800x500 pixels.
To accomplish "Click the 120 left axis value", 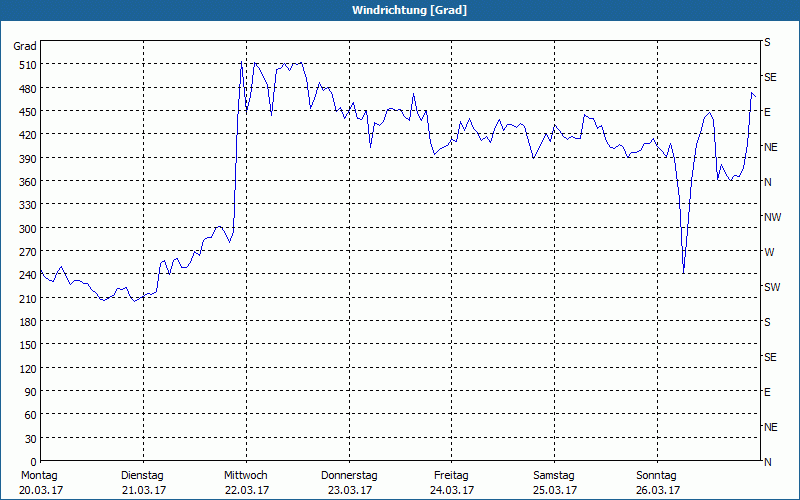I will [x=29, y=369].
